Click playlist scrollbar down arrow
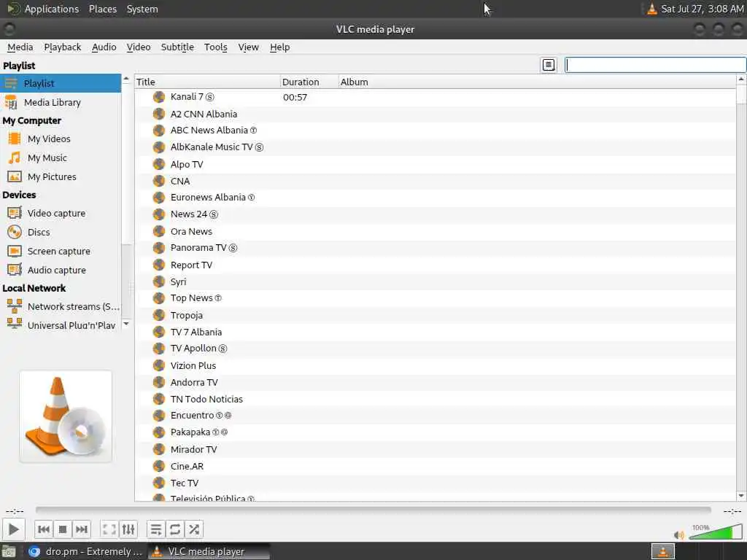 (x=741, y=496)
